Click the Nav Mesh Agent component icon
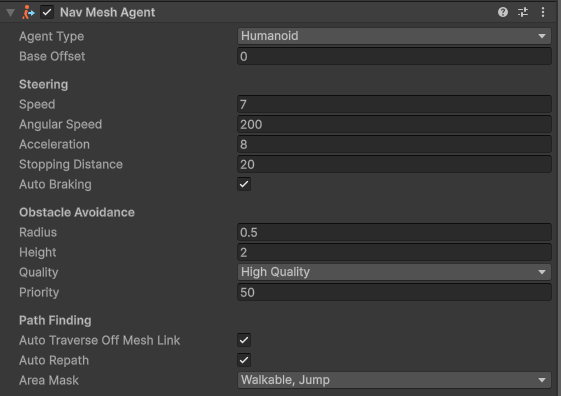Viewport: 561px width, 396px height. (28, 13)
